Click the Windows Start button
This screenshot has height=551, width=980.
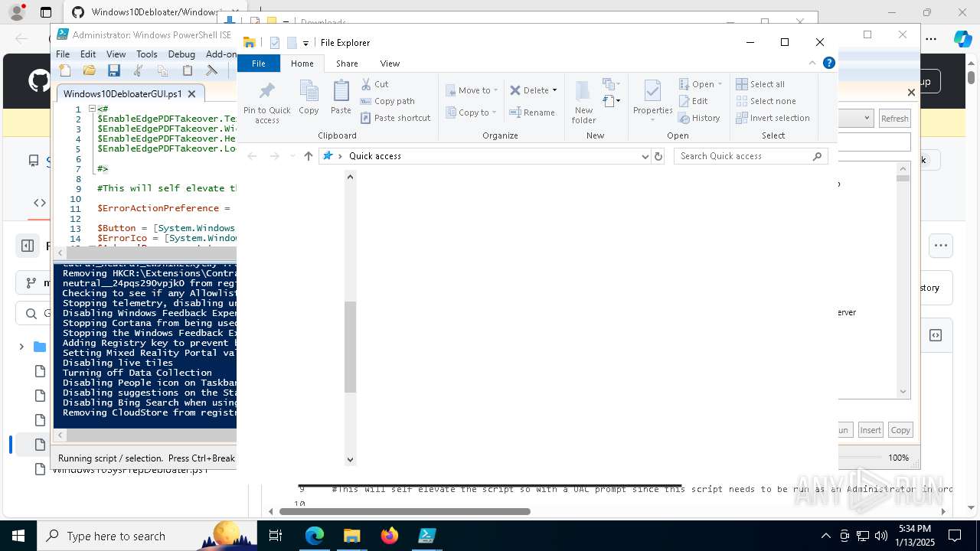pos(18,536)
